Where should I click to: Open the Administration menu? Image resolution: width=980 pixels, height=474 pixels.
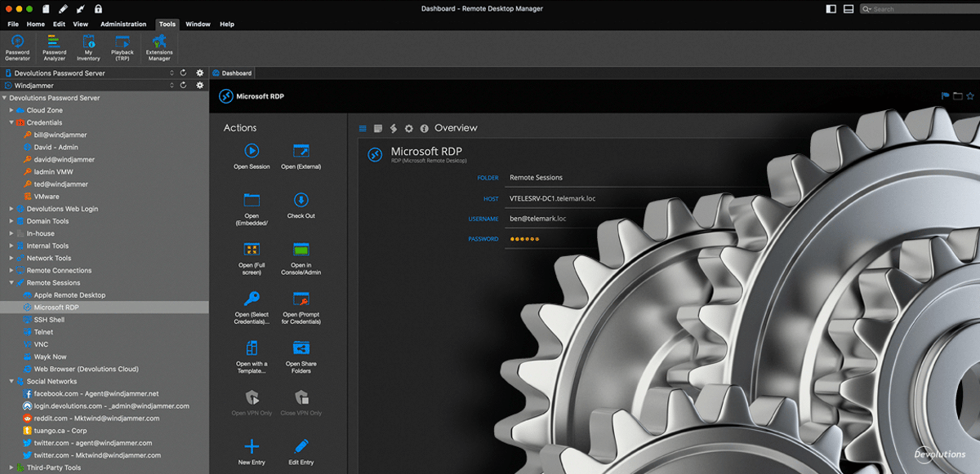pyautogui.click(x=123, y=24)
